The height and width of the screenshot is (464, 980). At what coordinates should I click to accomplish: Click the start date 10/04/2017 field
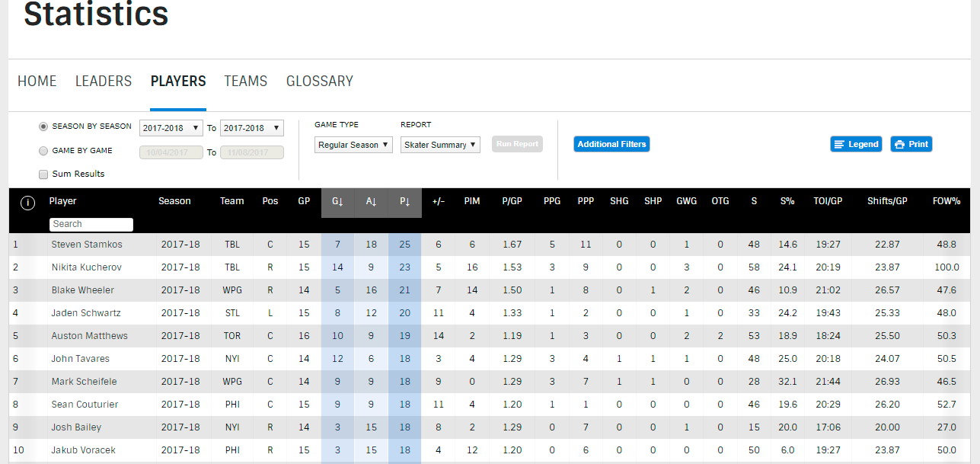(171, 152)
